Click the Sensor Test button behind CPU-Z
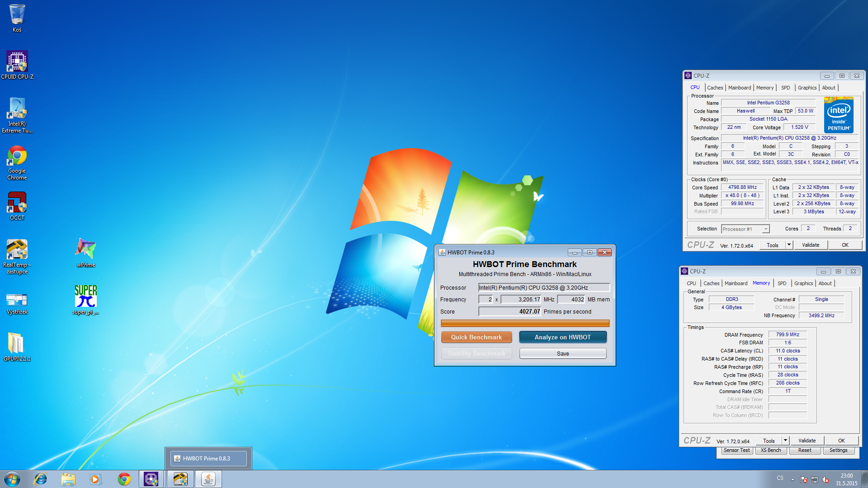 click(736, 450)
